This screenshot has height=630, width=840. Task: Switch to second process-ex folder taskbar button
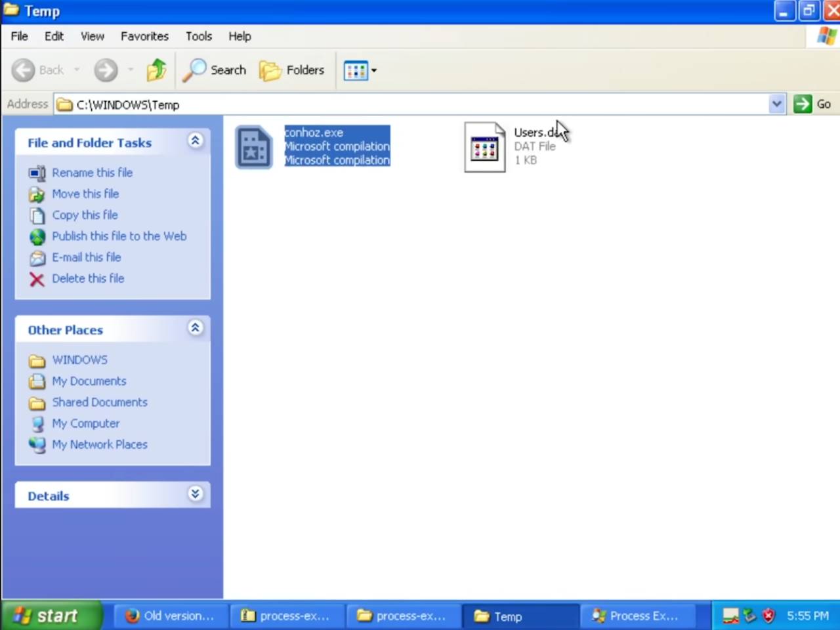[403, 616]
